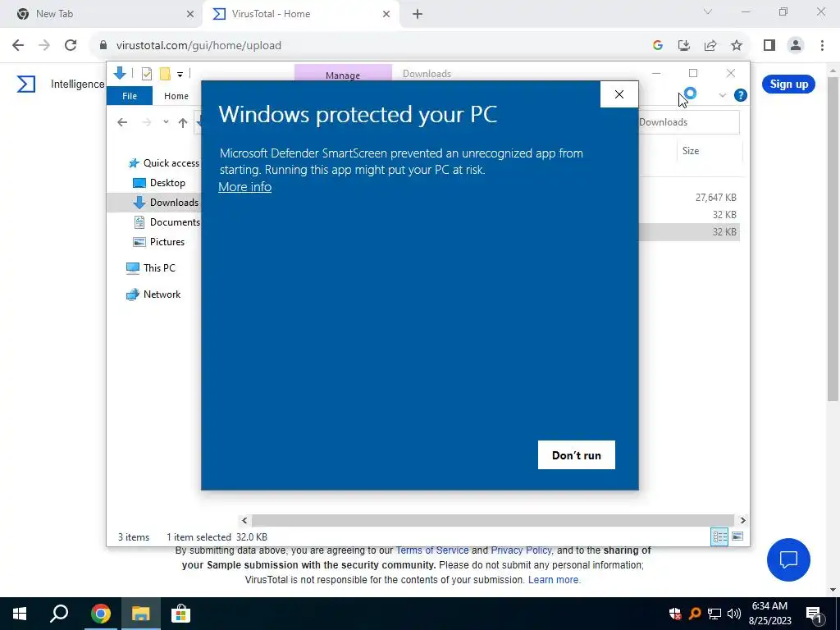The height and width of the screenshot is (630, 840).
Task: Open the Chrome profile icon
Action: tap(796, 46)
